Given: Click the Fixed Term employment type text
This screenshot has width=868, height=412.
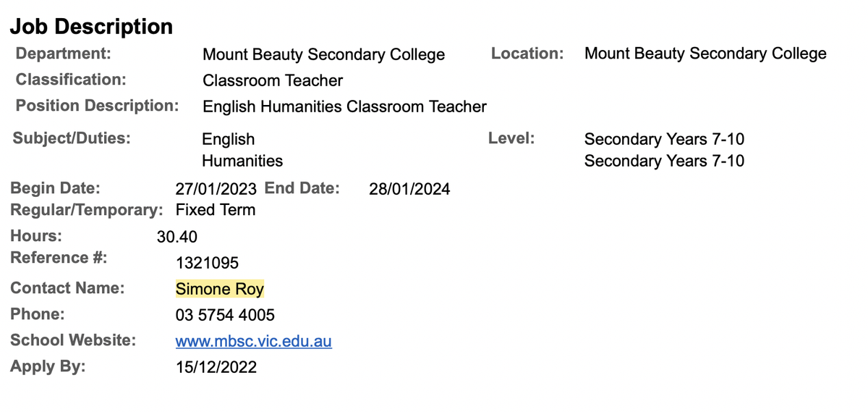Looking at the screenshot, I should coord(216,210).
